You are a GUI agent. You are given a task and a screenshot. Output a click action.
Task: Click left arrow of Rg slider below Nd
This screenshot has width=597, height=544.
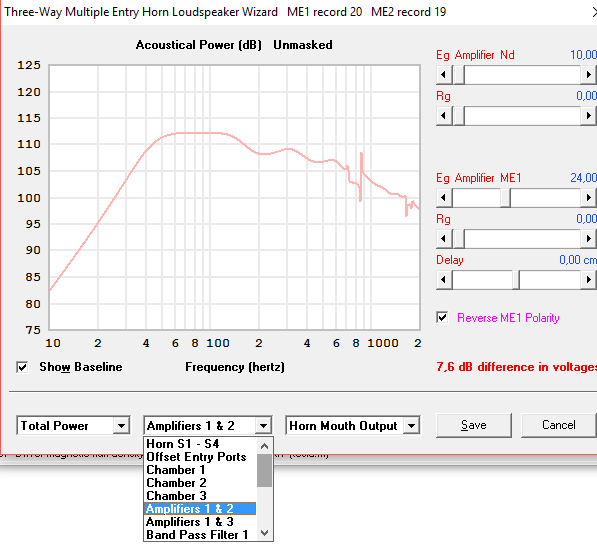444,115
